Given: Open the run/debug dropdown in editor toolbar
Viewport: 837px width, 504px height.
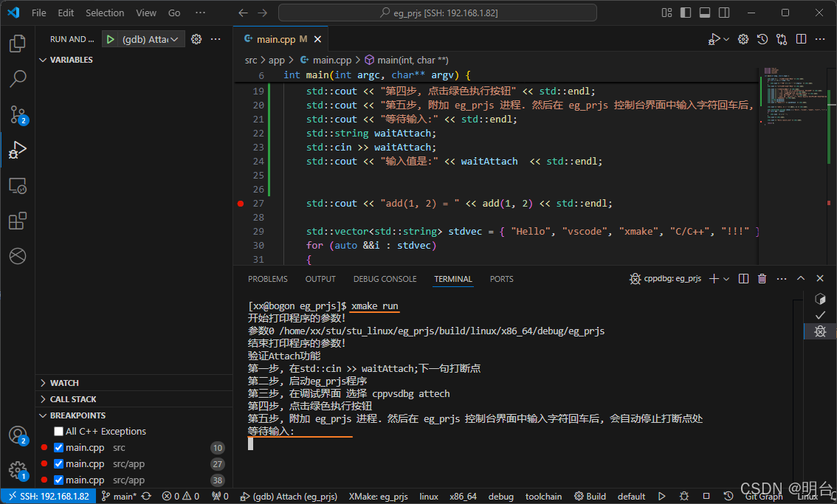Looking at the screenshot, I should [726, 39].
